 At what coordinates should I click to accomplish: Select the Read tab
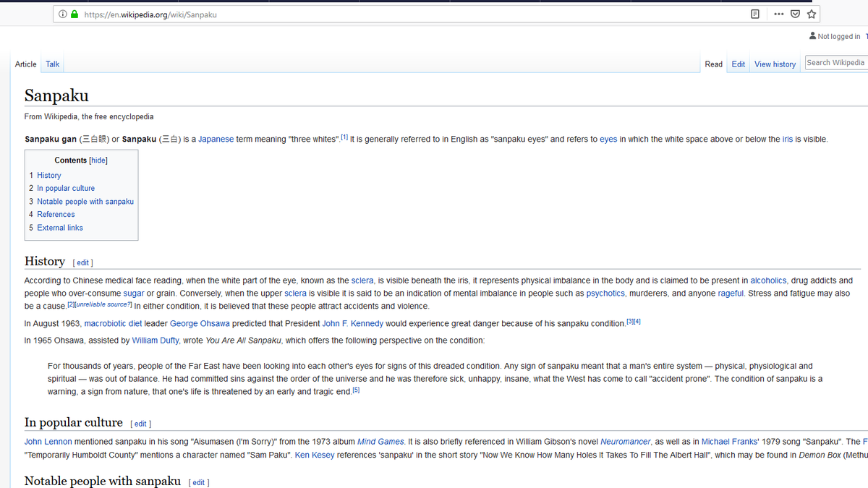[x=714, y=64]
